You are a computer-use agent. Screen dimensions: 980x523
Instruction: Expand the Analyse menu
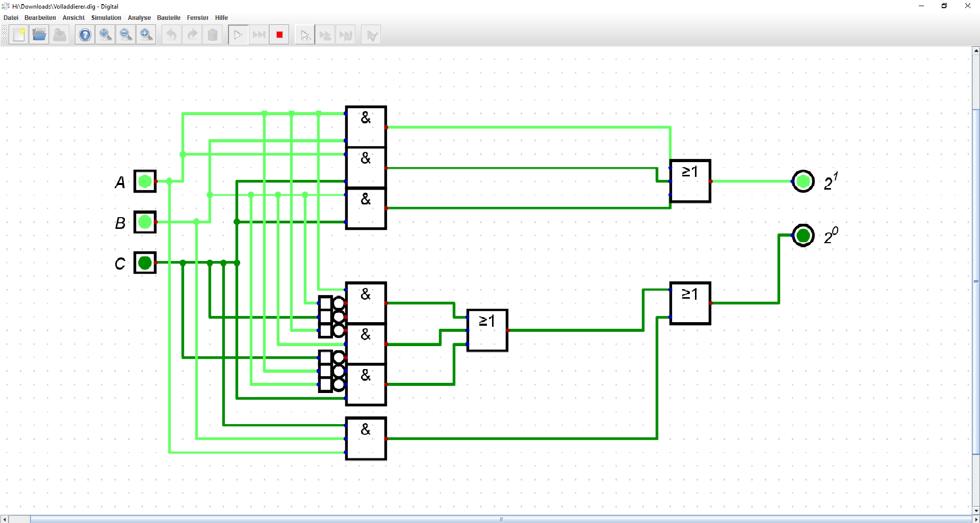point(139,18)
